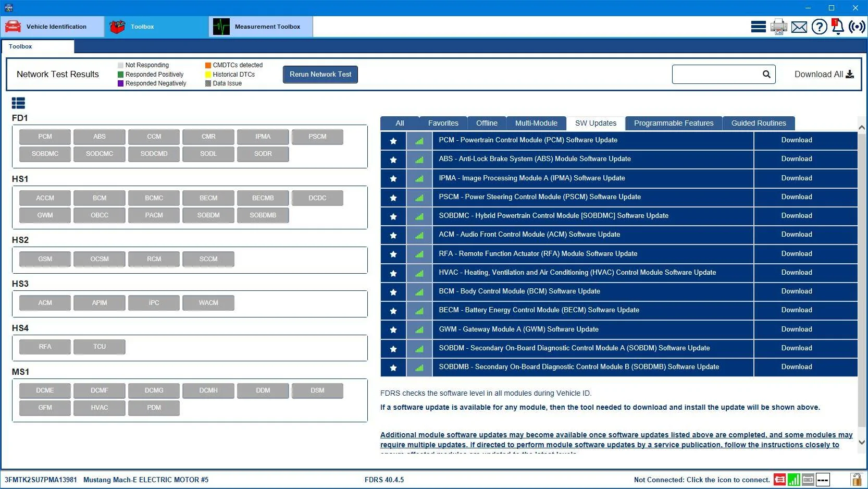Switch to Vehicle Identification tab
This screenshot has width=868, height=489.
[53, 27]
